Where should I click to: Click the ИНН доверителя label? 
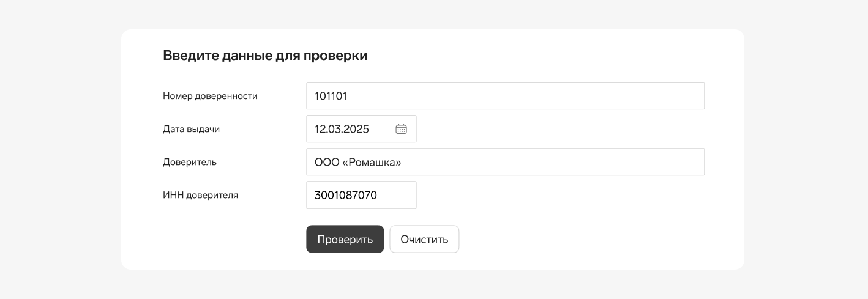(x=200, y=195)
